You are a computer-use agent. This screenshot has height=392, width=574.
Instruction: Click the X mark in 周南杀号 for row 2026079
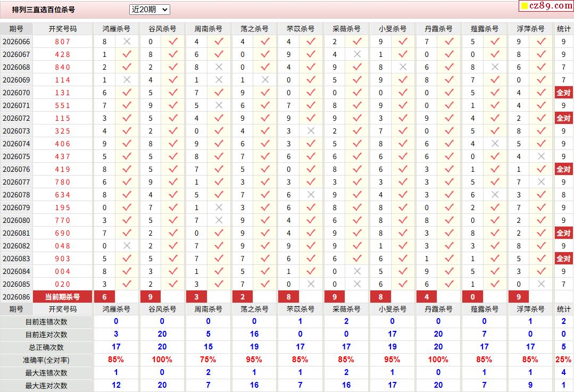click(219, 207)
